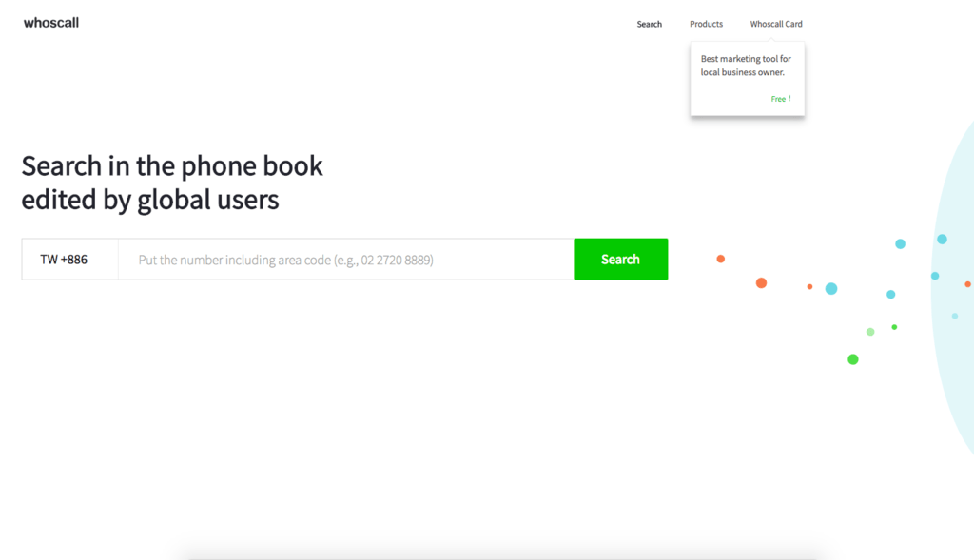
Task: Click the large blue dot beside small orange dot
Action: [831, 289]
